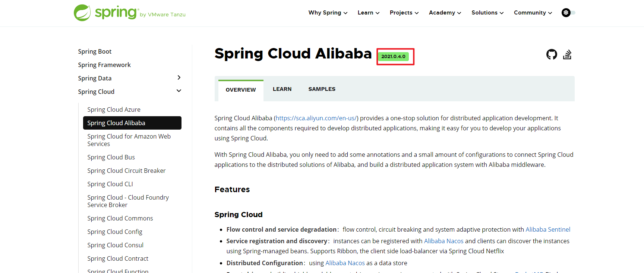Open Spring Framework in sidebar

104,65
